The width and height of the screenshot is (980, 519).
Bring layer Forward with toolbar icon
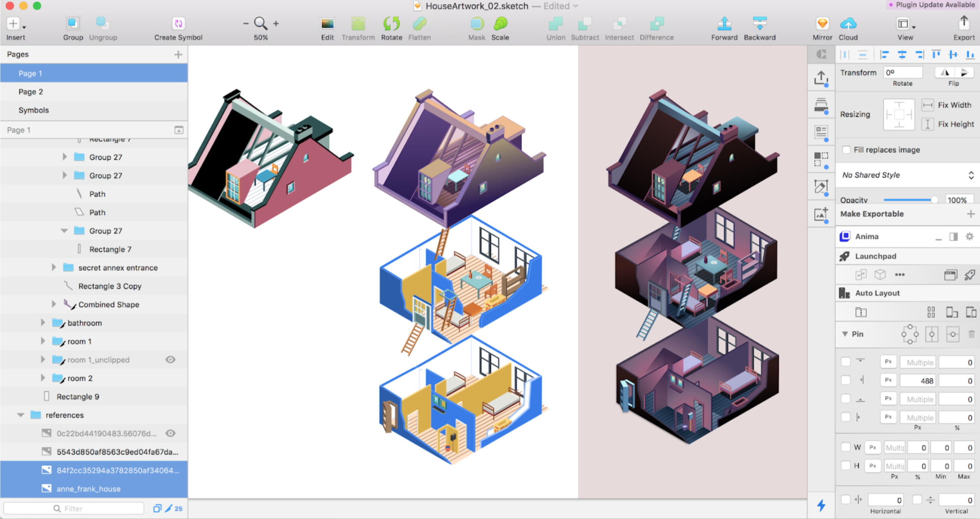click(x=724, y=24)
